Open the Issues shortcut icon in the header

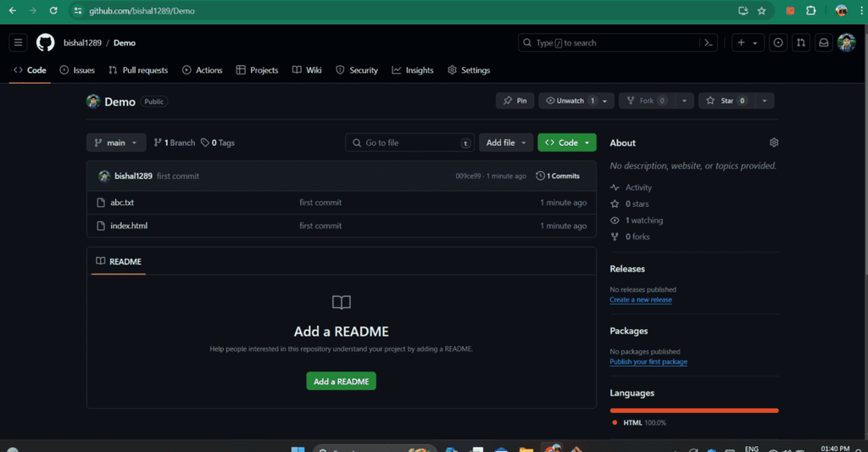pyautogui.click(x=778, y=42)
